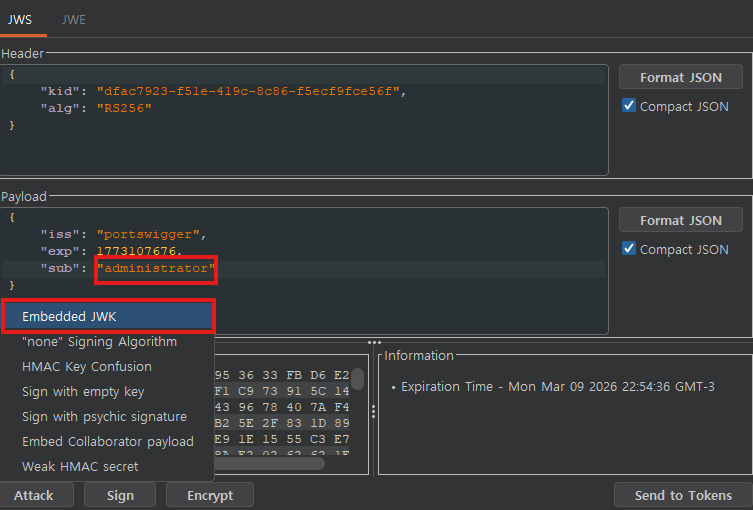Click Format JSON in the Payload section
The width and height of the screenshot is (753, 510).
[x=680, y=220]
